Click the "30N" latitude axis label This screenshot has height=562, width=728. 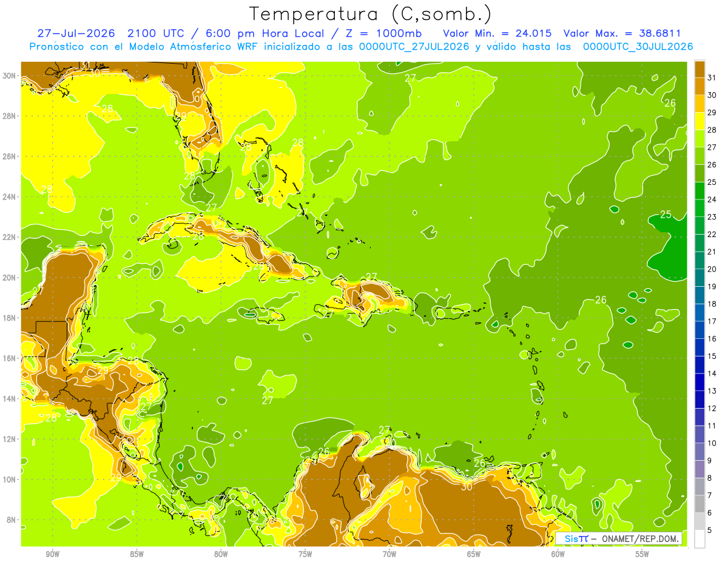(10, 76)
